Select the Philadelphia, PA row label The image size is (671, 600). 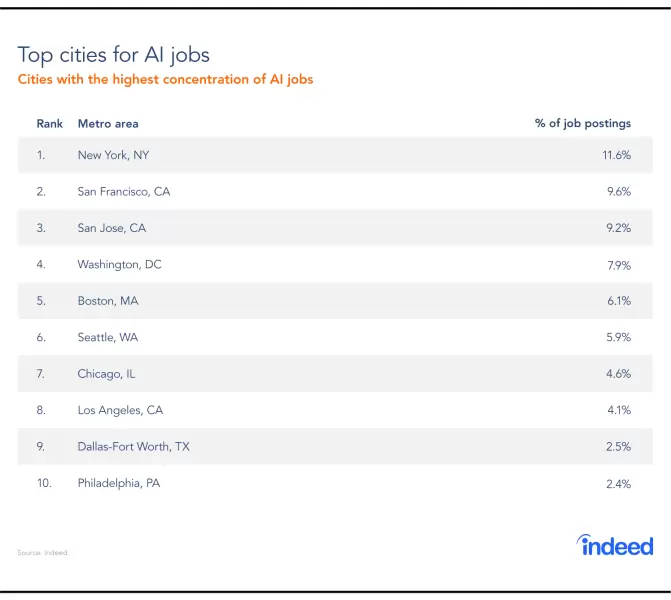point(118,483)
